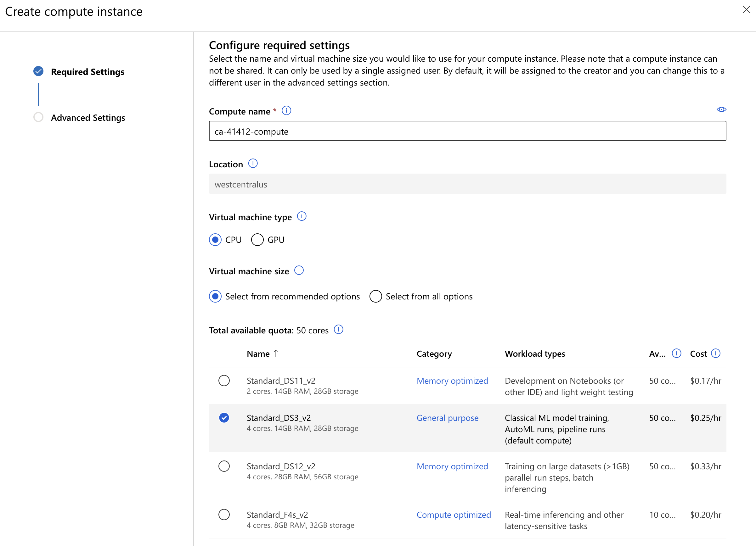Click the Virtual machine type info icon
This screenshot has width=756, height=546.
pyautogui.click(x=302, y=216)
